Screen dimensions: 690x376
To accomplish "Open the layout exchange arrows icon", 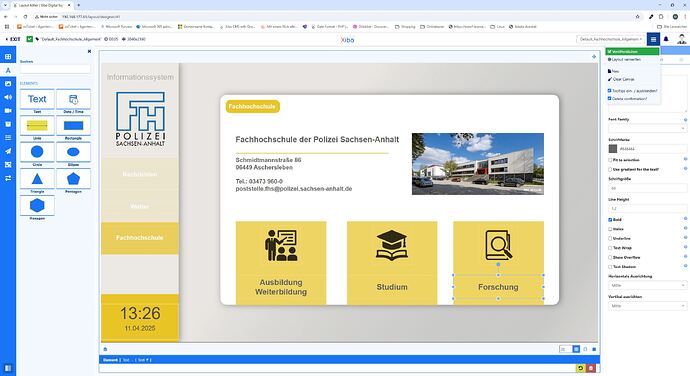I will [8, 178].
